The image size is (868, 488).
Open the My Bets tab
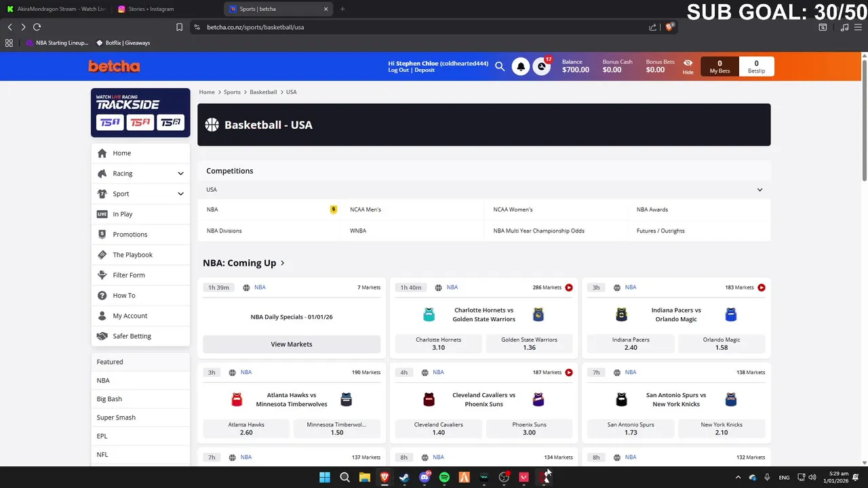(x=719, y=66)
